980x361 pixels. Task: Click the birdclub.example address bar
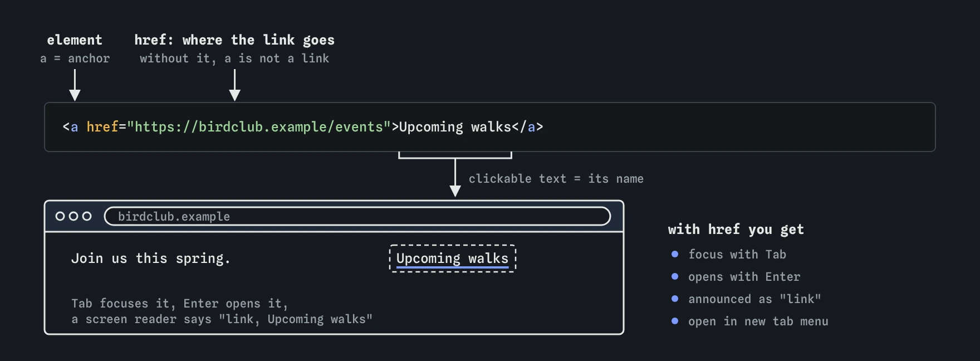[x=357, y=216]
